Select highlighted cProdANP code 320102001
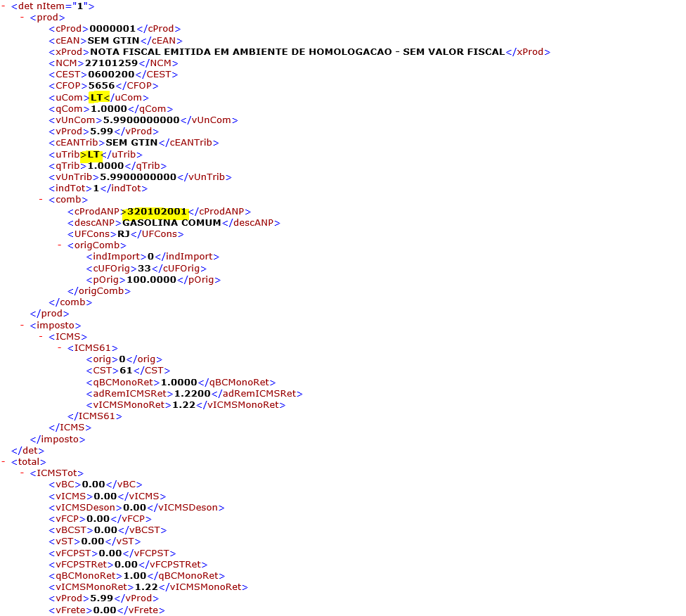Viewport: 686px width, 616px height. point(157,212)
